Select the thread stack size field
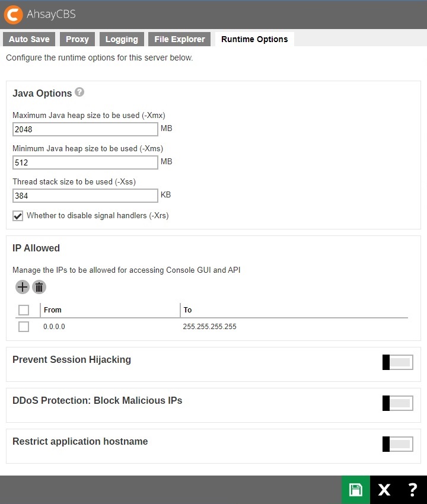Screen dimensions: 427x504 coord(85,195)
